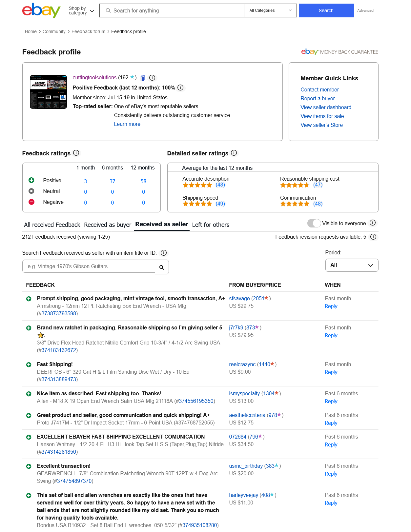Click info icon next to Positive Feedback percentage
This screenshot has width=411, height=532.
pos(180,88)
